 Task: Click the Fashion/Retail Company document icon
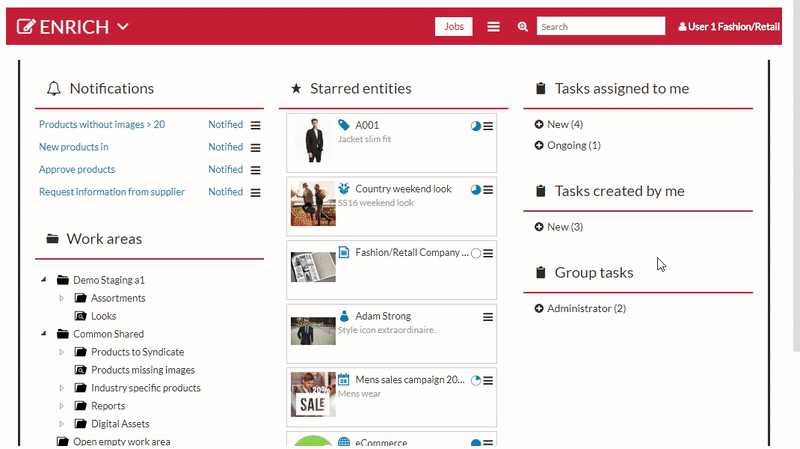coord(344,252)
